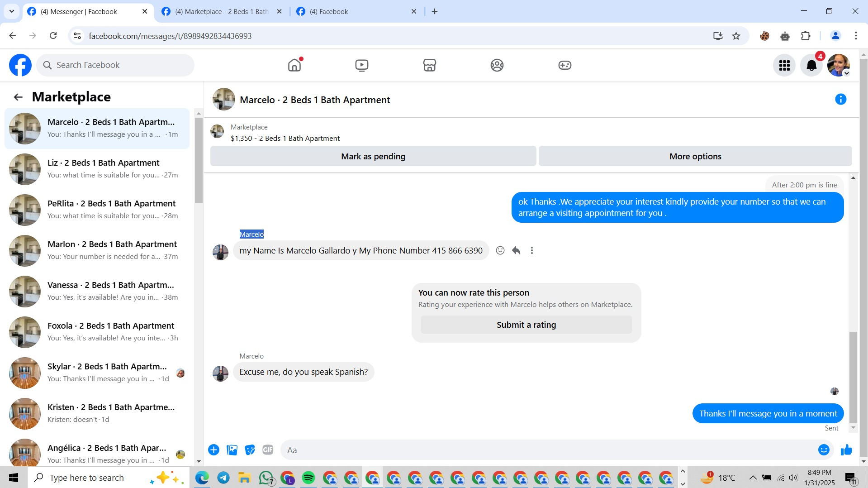The height and width of the screenshot is (488, 868).
Task: Switch to the third Facebook tab
Action: [x=356, y=11]
